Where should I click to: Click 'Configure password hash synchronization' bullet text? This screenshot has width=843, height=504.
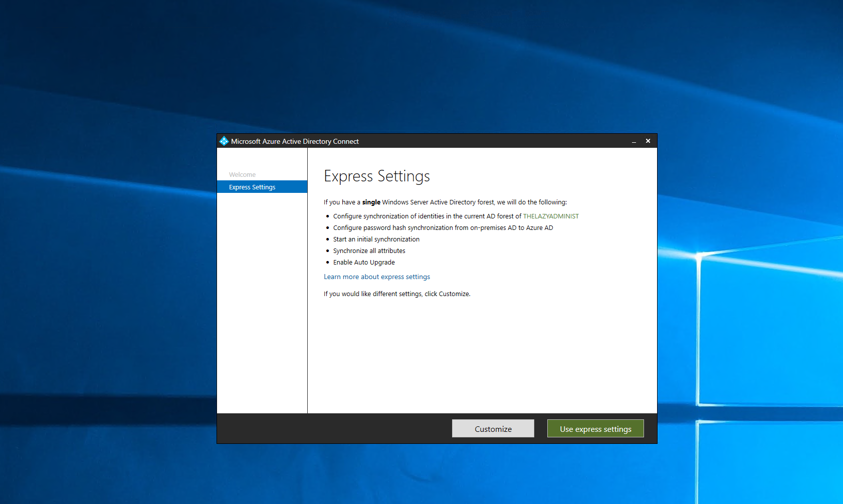(443, 227)
